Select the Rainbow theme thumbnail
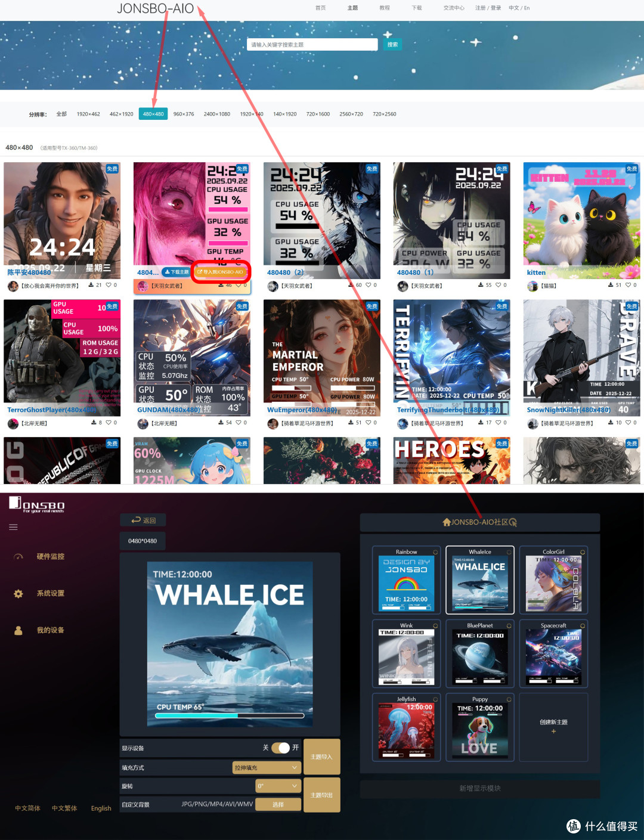The image size is (644, 840). click(406, 584)
